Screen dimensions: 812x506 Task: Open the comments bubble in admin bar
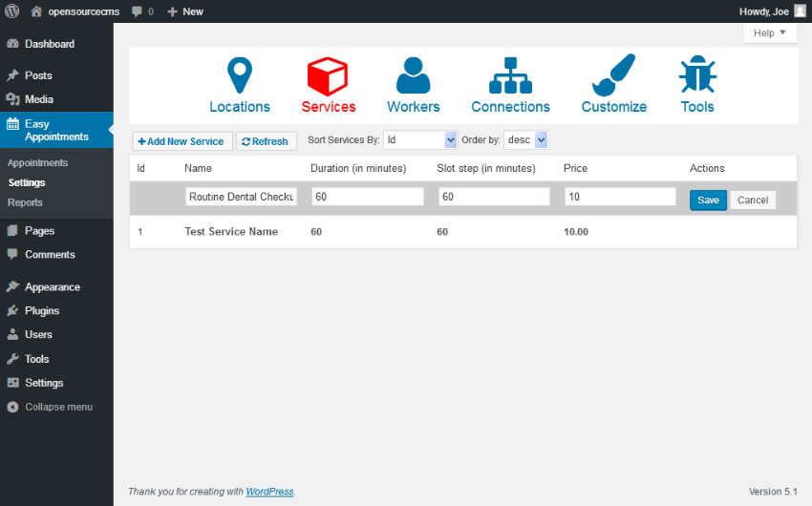click(x=141, y=11)
